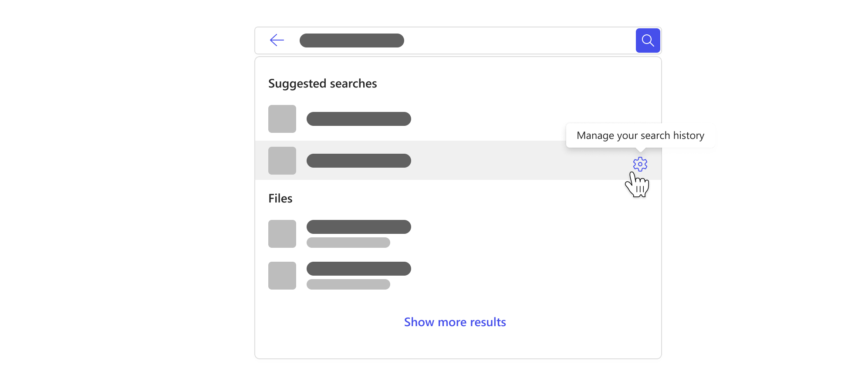Select the gear icon under the tooltip

pos(640,164)
